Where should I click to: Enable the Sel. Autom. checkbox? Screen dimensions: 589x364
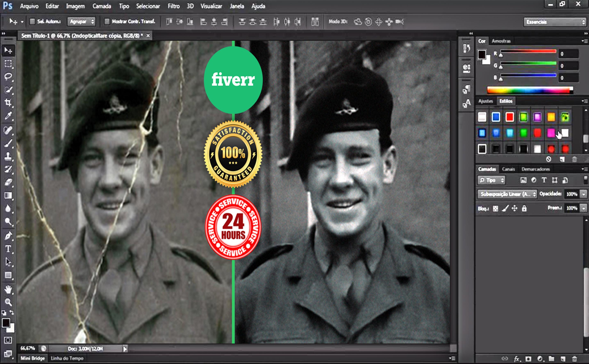click(x=33, y=22)
